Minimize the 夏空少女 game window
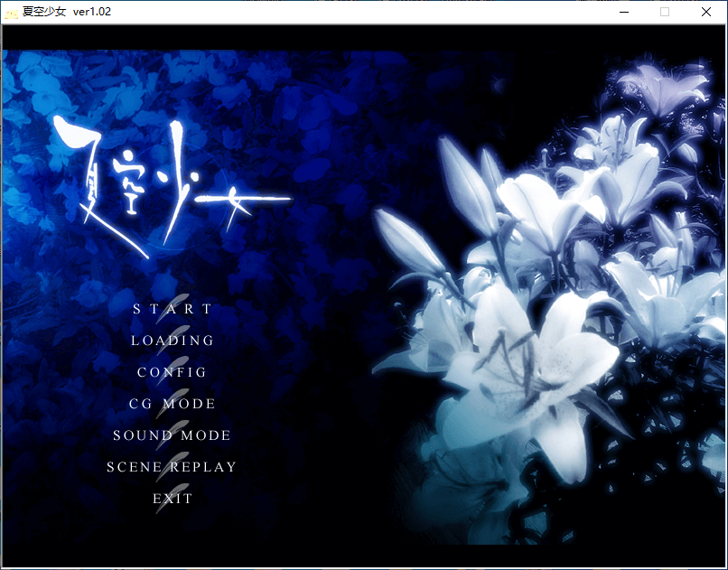The width and height of the screenshot is (728, 570). coord(623,12)
